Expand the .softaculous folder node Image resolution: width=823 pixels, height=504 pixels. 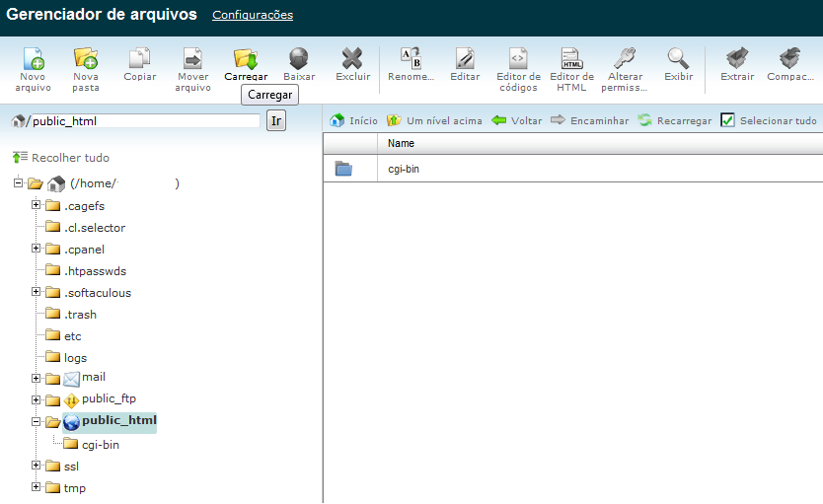click(36, 292)
